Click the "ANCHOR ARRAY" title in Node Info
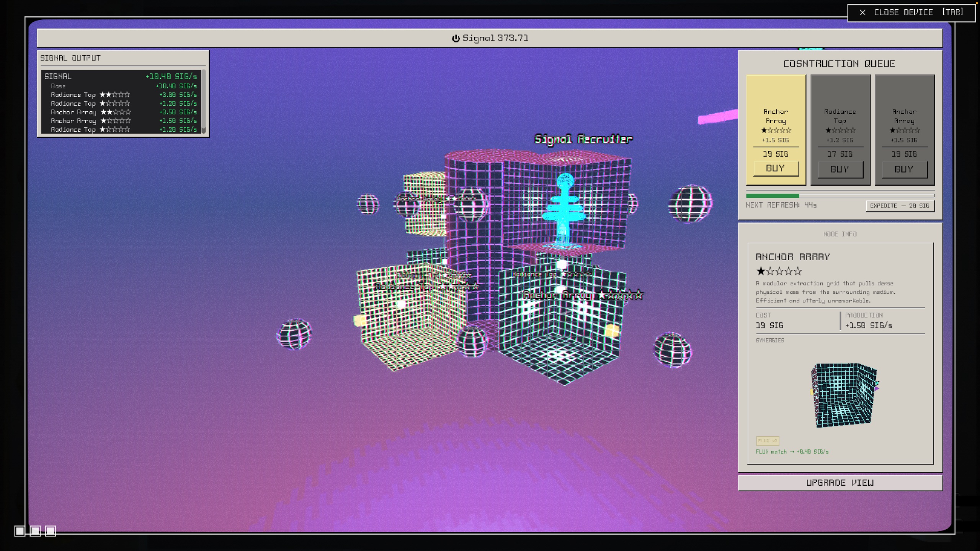This screenshot has height=551, width=980. pos(793,257)
